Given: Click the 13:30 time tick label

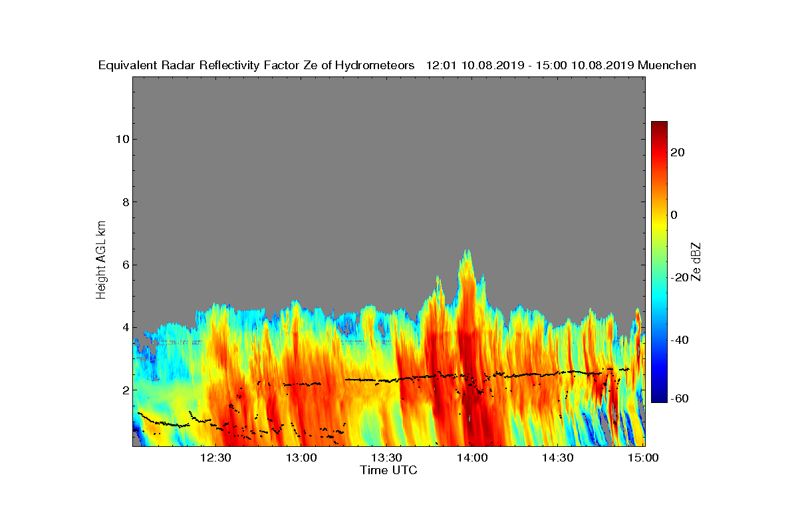Looking at the screenshot, I should pos(386,458).
